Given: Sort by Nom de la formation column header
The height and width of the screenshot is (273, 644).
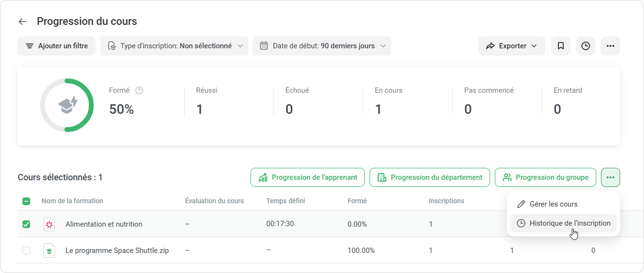Looking at the screenshot, I should (x=72, y=201).
